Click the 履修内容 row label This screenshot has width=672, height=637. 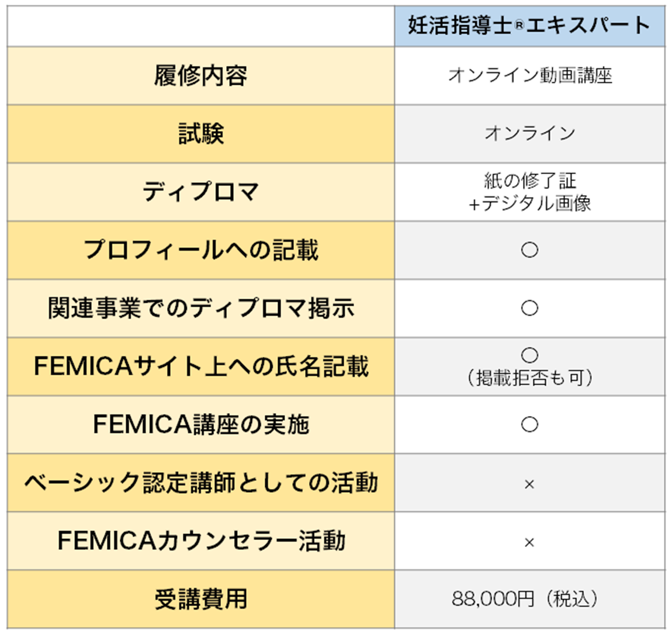click(200, 76)
